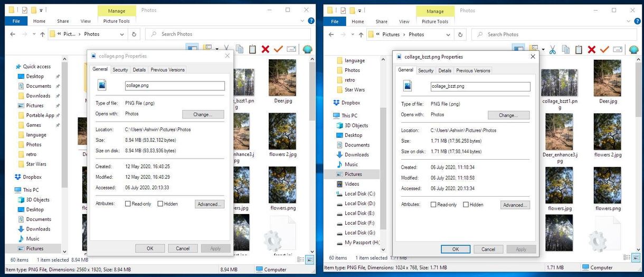
Task: Open address bar dropdown in right window
Action: tap(448, 34)
